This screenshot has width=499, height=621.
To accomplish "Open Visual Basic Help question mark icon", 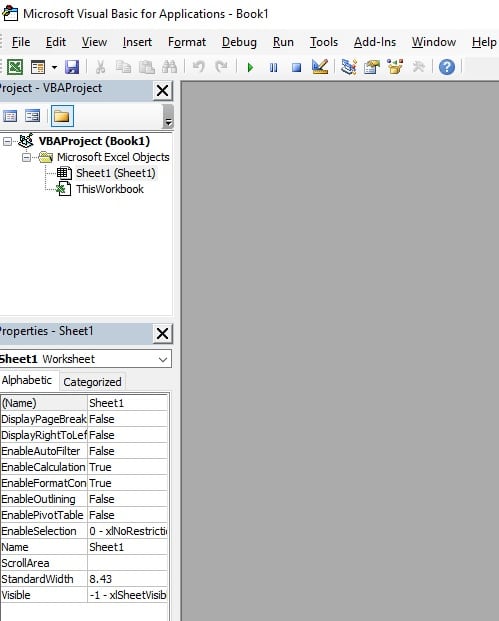I will point(447,67).
